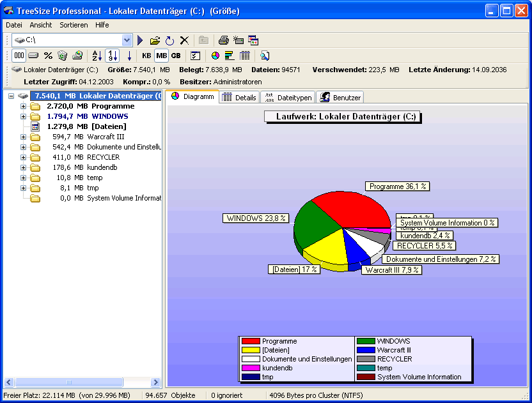Click the folder icon next to System Volume Information
This screenshot has width=532, height=403.
pos(35,198)
